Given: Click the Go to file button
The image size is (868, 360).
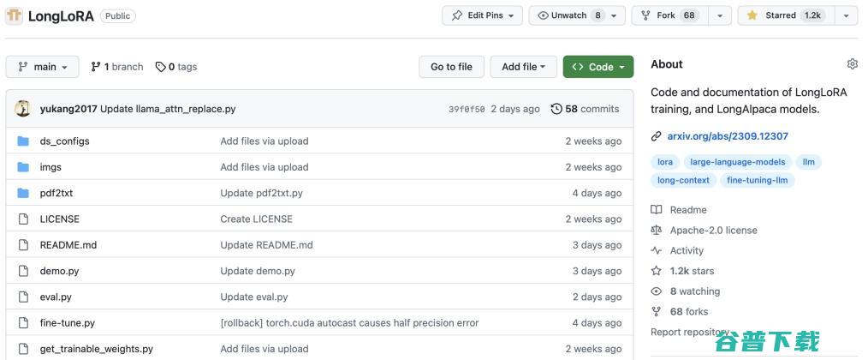Looking at the screenshot, I should tap(452, 67).
